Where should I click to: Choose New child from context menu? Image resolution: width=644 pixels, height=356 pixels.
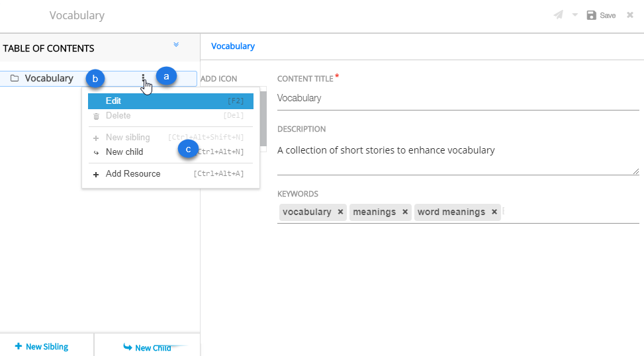click(x=124, y=152)
